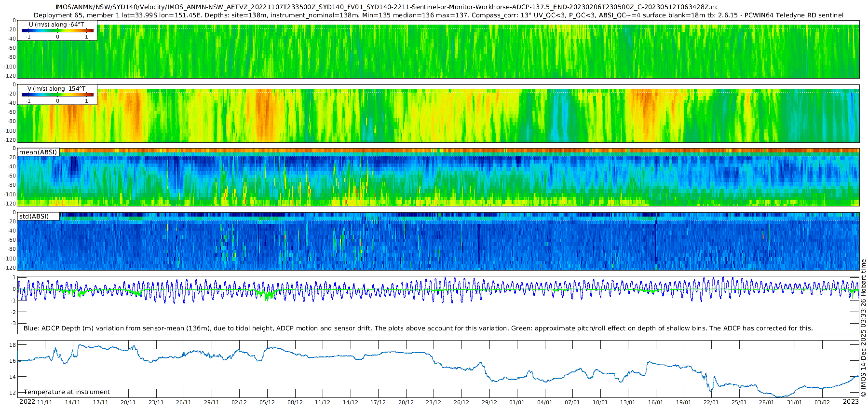Viewport: 868px width, 410px height.
Task: Select the mean(ABSI) panel label
Action: pos(38,152)
